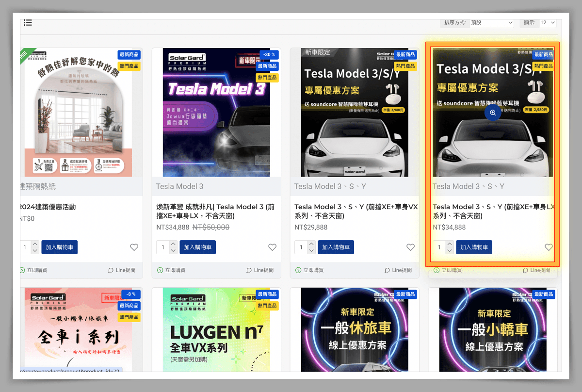The width and height of the screenshot is (582, 392).
Task: Open the 顯示 items-per-page dropdown
Action: (547, 23)
